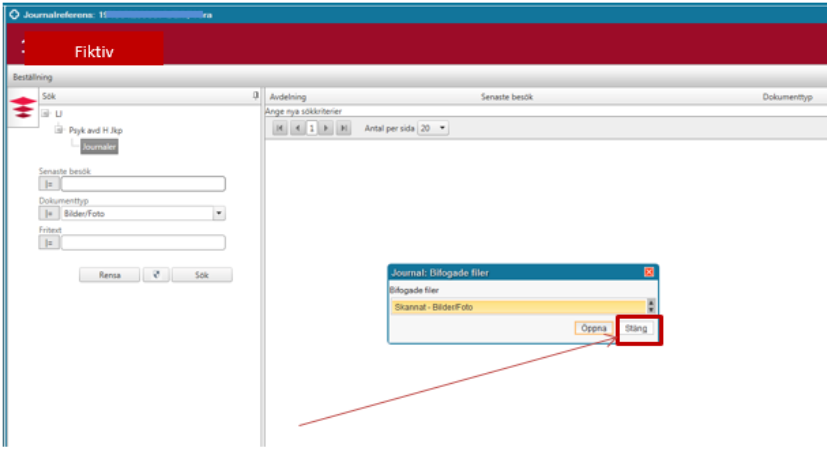This screenshot has width=827, height=468.
Task: Click operator icon beside Senaste besök field
Action: pyautogui.click(x=47, y=184)
